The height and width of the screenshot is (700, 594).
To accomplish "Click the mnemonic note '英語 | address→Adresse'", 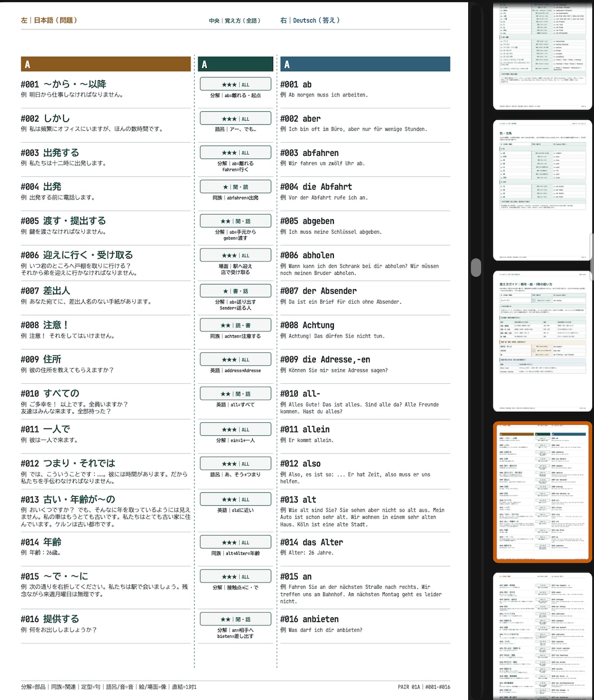I will (236, 371).
